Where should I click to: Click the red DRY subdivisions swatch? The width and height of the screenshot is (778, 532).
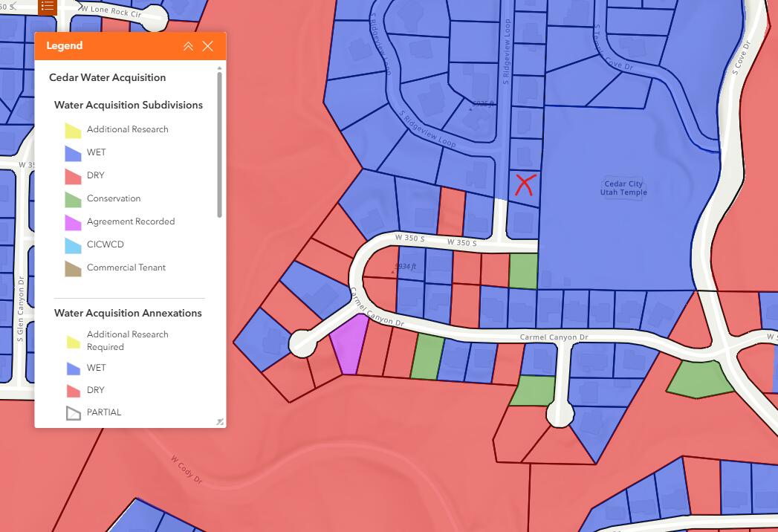[x=73, y=176]
